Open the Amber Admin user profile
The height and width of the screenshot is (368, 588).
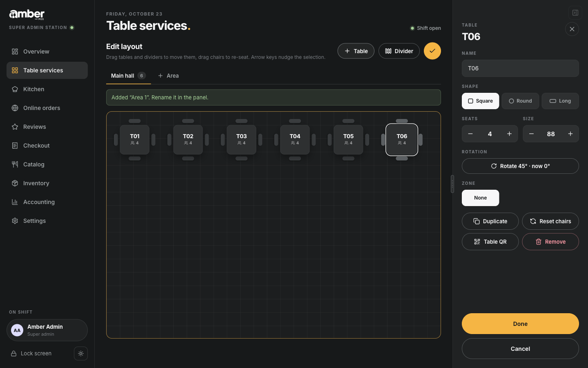pyautogui.click(x=47, y=330)
